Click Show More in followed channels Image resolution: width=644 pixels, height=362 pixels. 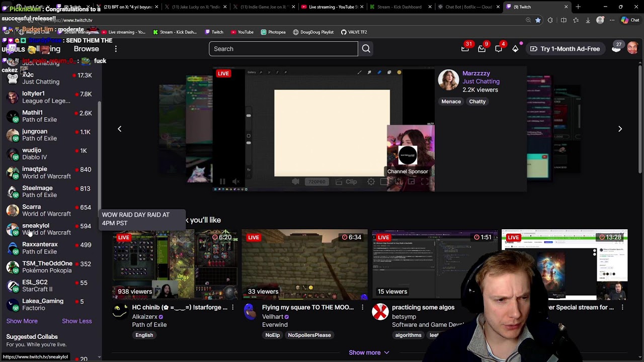[22, 321]
